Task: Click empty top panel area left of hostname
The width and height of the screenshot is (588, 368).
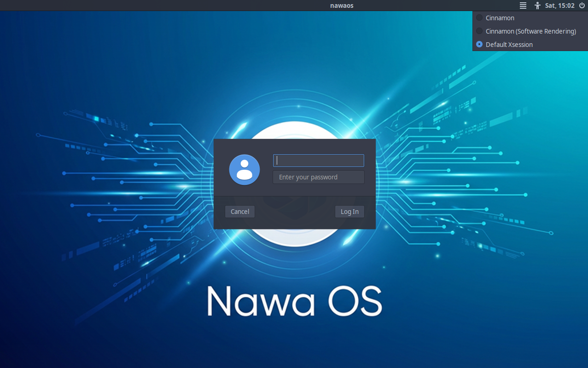Action: 161,6
